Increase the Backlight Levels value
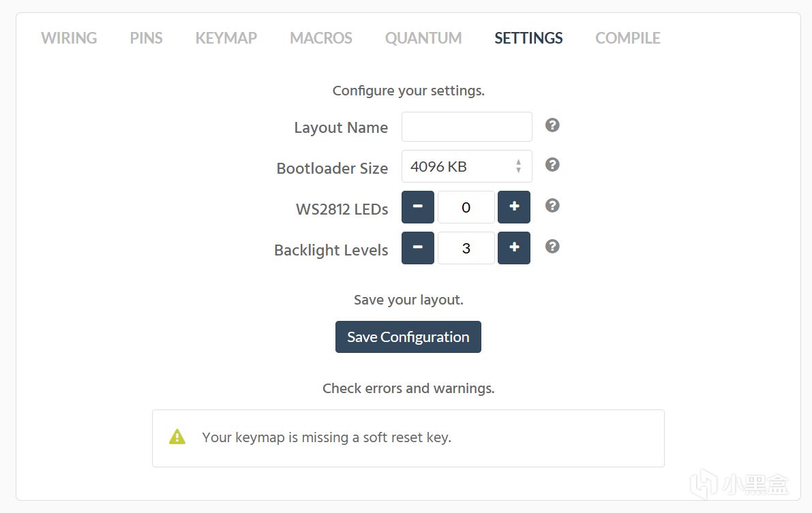812x513 pixels. 514,248
